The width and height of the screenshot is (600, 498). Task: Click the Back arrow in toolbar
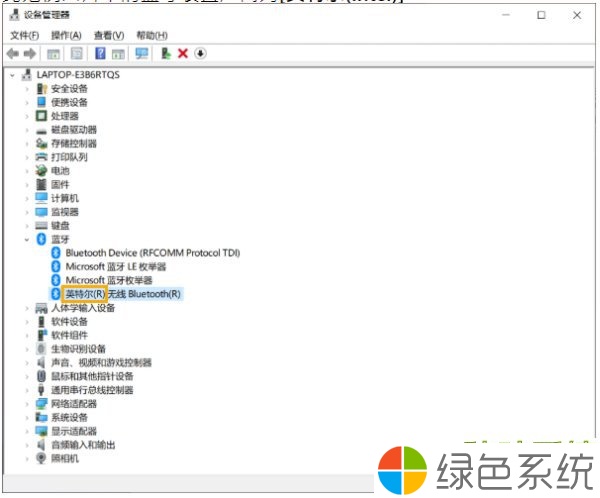13,54
